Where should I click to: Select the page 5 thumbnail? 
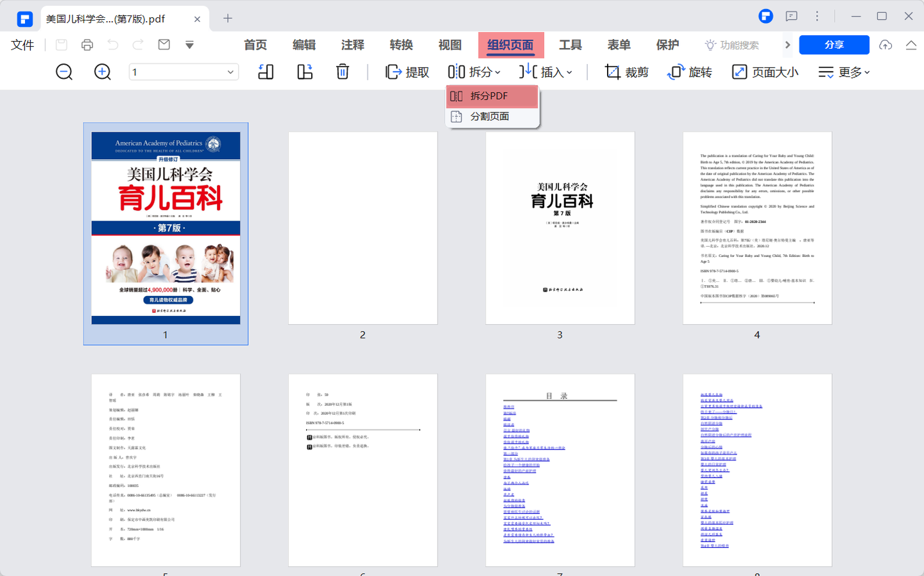(x=166, y=470)
